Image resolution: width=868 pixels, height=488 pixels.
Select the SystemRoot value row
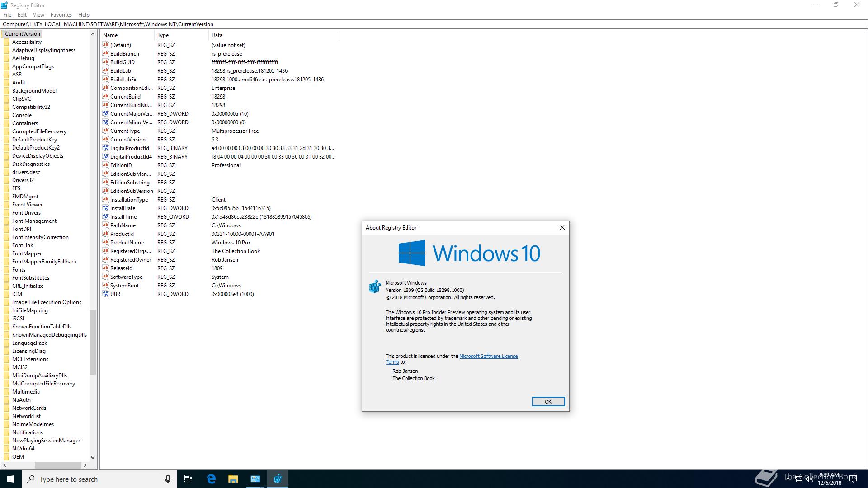coord(219,285)
